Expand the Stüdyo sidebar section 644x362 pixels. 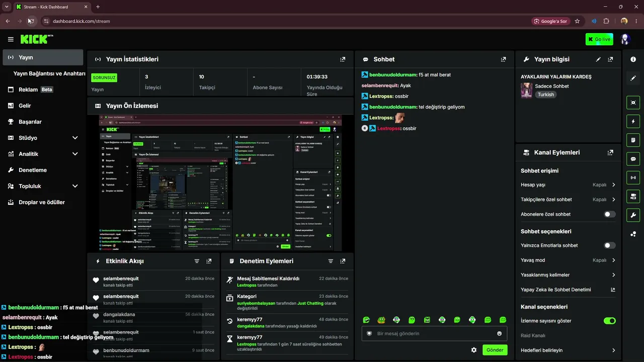(x=75, y=138)
